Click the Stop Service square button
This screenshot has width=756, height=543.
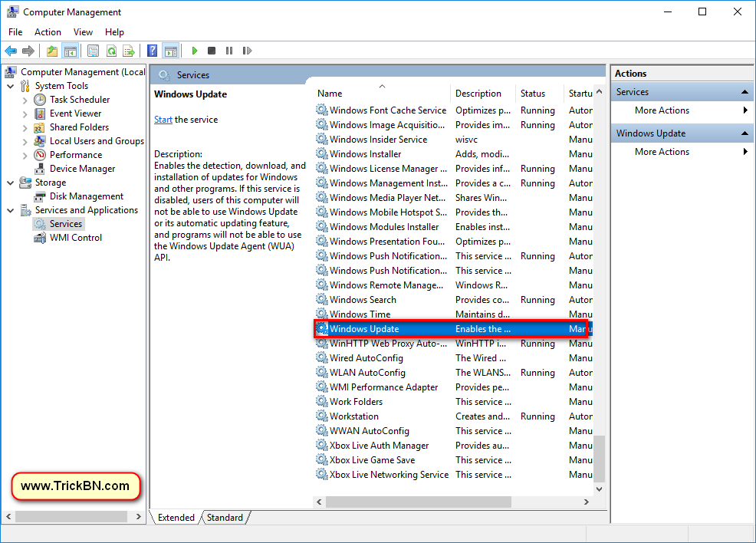pos(211,51)
